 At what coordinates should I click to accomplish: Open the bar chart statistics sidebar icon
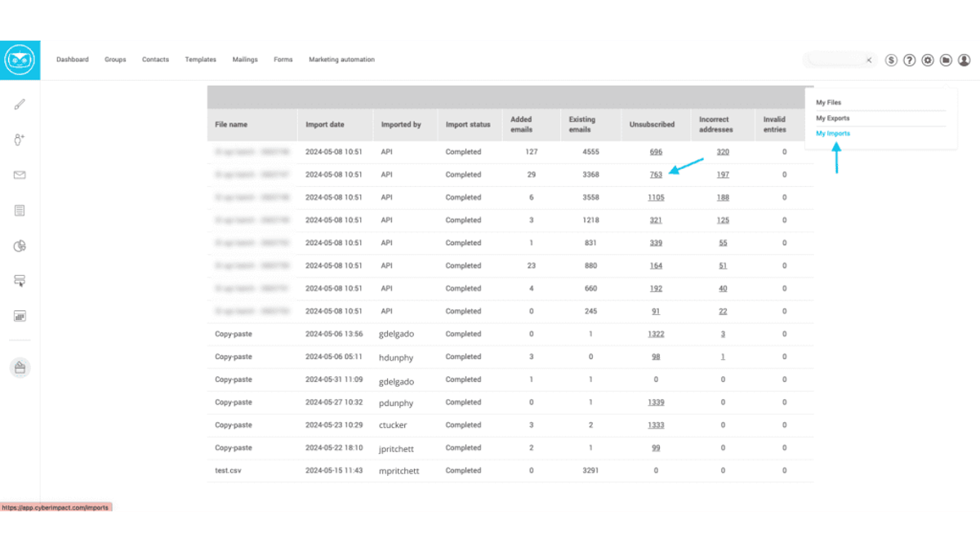coord(20,316)
